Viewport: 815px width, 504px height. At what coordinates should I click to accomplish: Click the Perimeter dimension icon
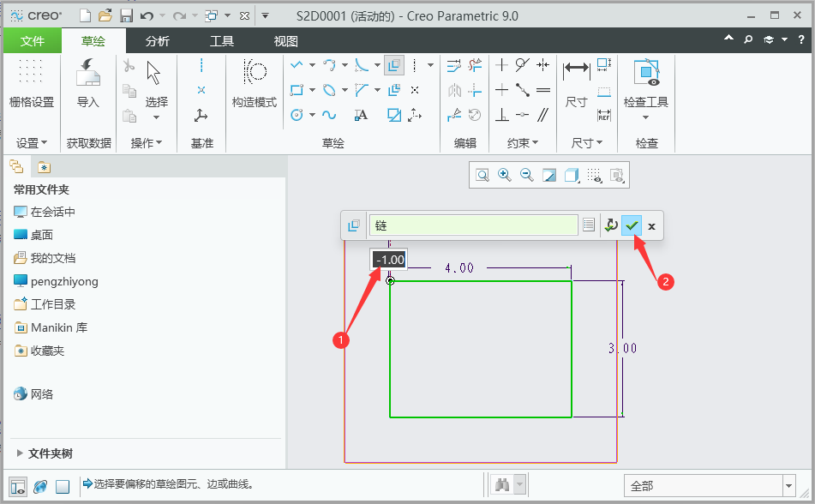(604, 65)
